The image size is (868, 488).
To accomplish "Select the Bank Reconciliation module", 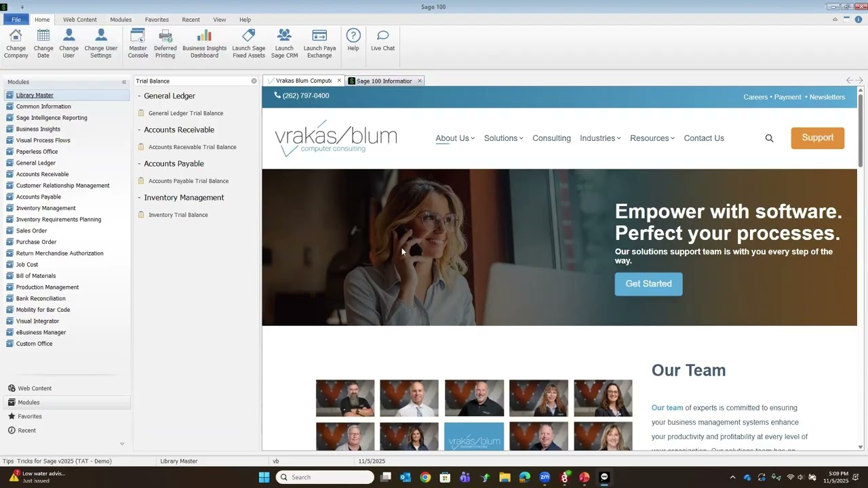I will tap(41, 298).
